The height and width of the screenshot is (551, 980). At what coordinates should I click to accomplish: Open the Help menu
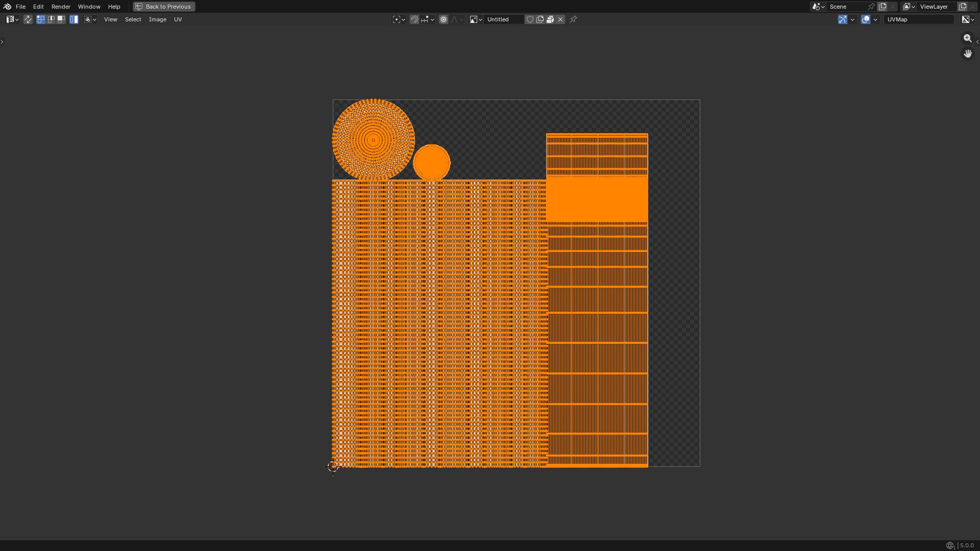114,7
